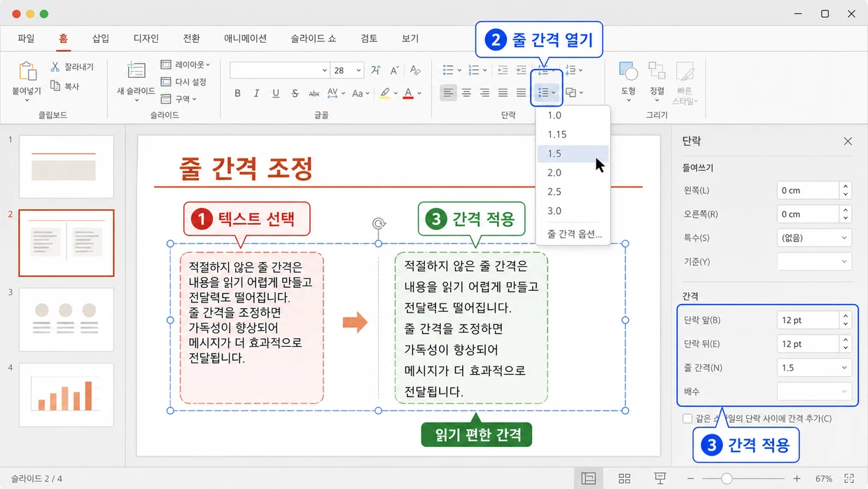Toggle bold formatting
The image size is (868, 489).
coord(237,93)
